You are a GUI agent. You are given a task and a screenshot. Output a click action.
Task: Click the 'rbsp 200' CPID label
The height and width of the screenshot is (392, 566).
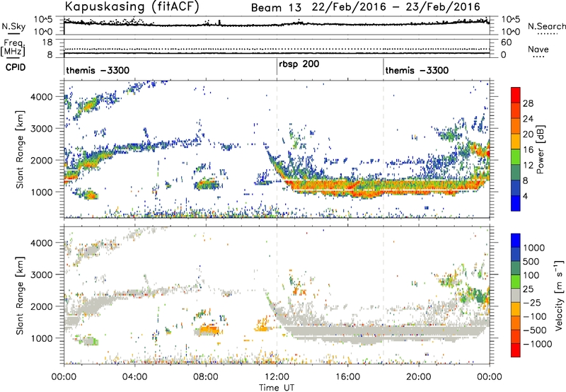point(299,64)
